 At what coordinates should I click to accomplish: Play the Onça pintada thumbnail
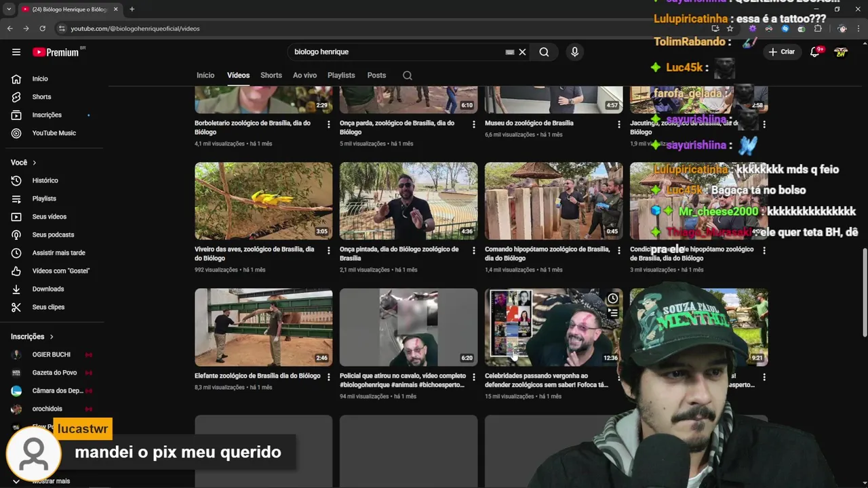[408, 201]
